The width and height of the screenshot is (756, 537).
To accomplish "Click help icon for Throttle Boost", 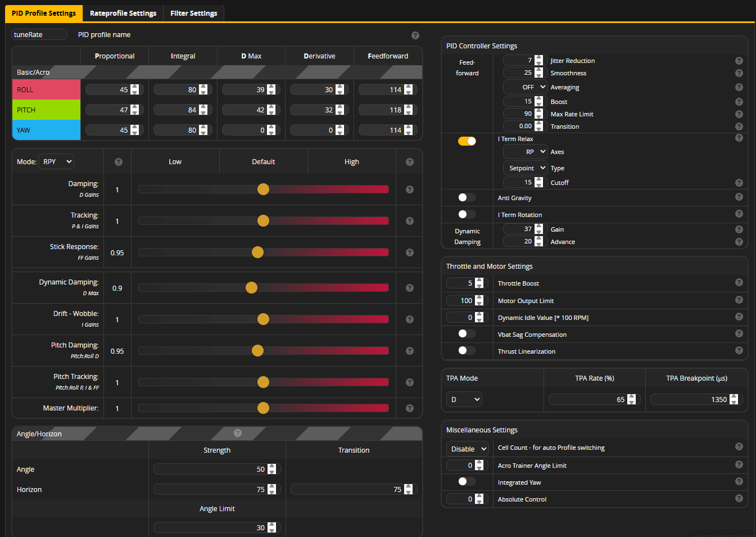I will 739,282.
